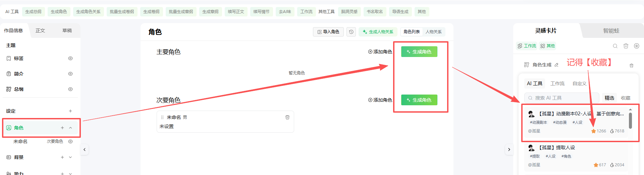Select the 收藏 filter
Viewport: 644px width, 175px height.
pyautogui.click(x=626, y=98)
